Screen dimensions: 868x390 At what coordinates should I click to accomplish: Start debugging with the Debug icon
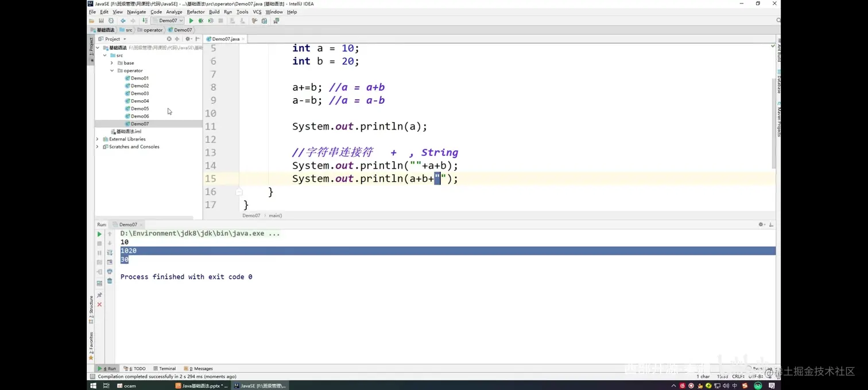click(x=201, y=21)
